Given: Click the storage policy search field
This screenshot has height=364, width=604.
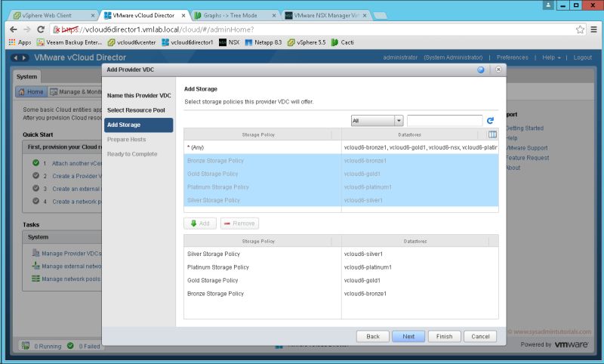Looking at the screenshot, I should pyautogui.click(x=445, y=121).
